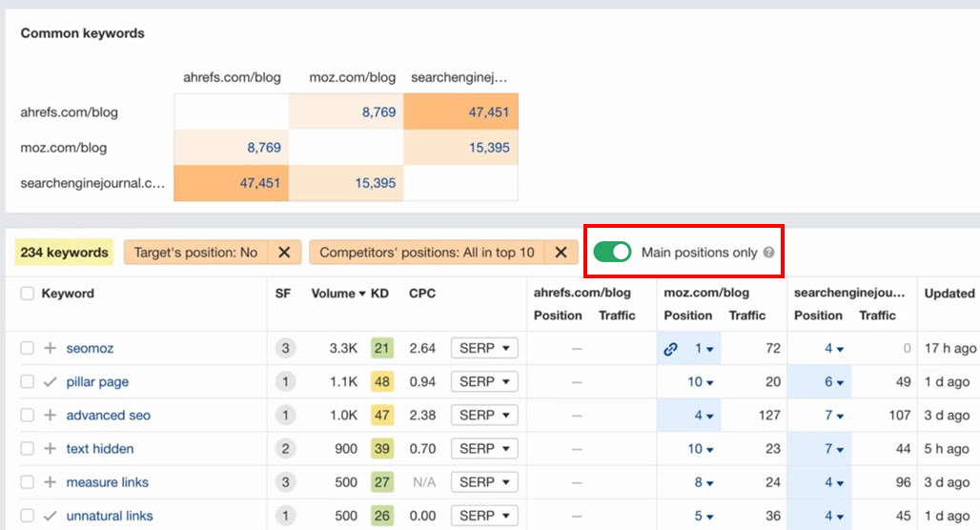The width and height of the screenshot is (980, 530).
Task: Expand moz.com/blog position 10 for pillar page
Action: pyautogui.click(x=701, y=382)
